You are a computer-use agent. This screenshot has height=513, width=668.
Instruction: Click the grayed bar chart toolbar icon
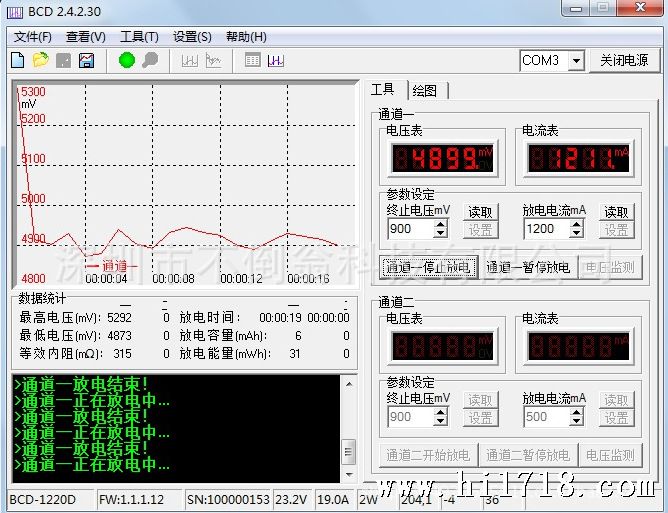point(190,61)
